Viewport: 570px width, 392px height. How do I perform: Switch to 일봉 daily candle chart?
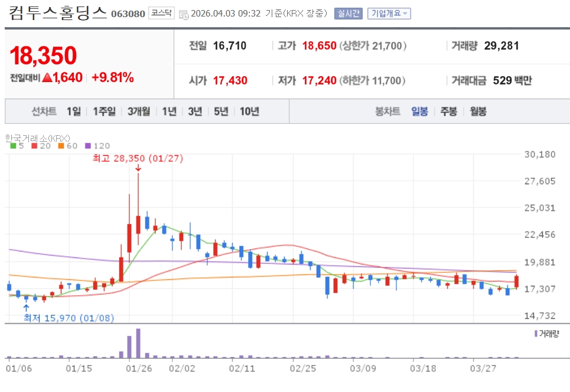(419, 111)
